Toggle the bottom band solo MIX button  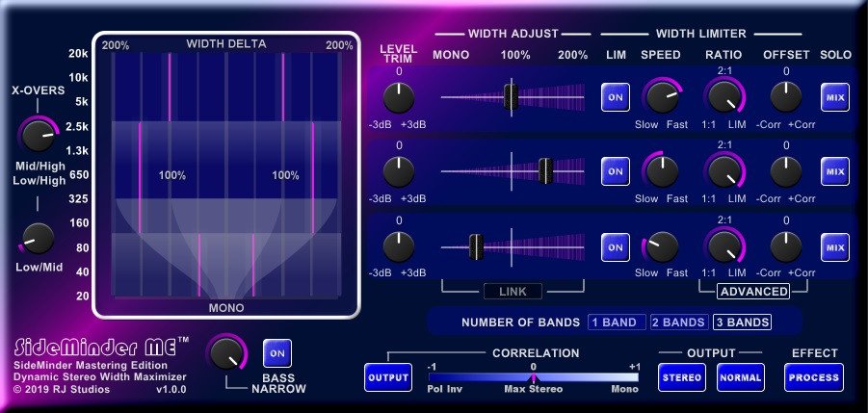coord(835,247)
